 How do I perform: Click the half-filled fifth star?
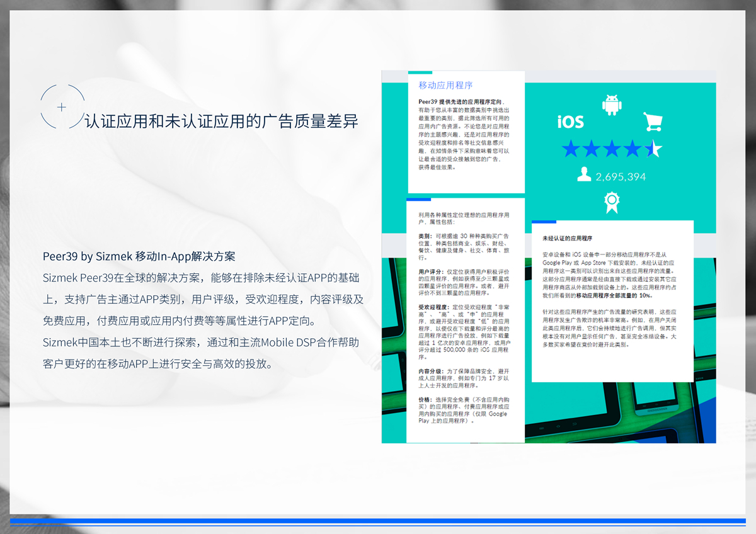653,149
